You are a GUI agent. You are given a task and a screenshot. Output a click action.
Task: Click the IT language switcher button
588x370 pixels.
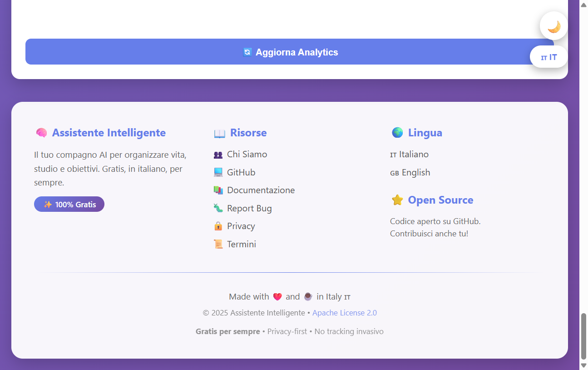click(x=548, y=57)
